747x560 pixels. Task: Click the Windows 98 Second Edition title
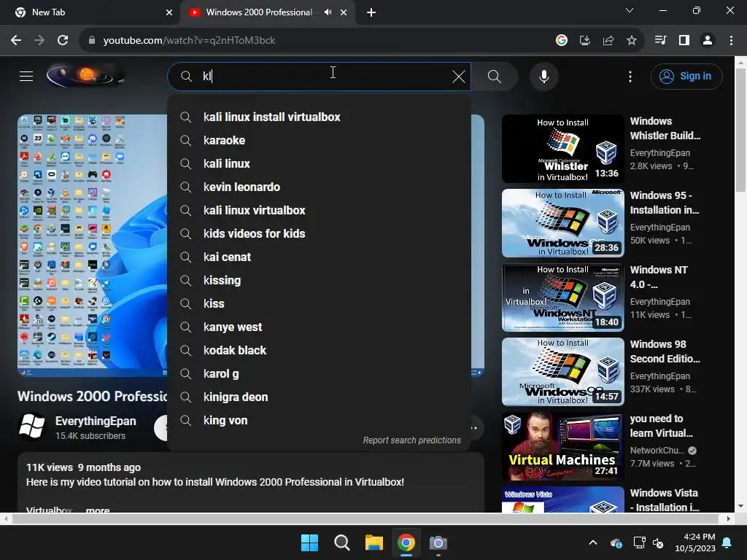665,351
